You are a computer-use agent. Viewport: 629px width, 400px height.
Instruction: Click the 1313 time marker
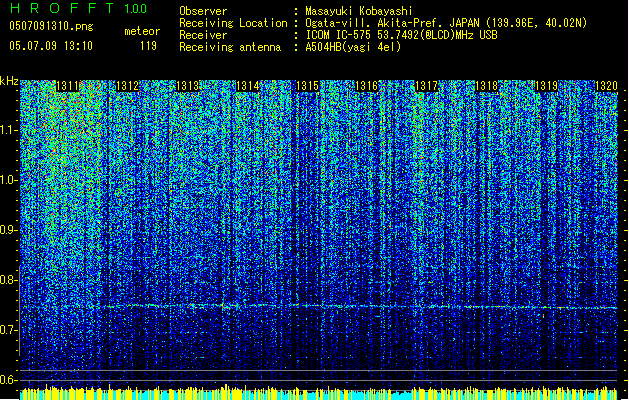click(x=187, y=86)
